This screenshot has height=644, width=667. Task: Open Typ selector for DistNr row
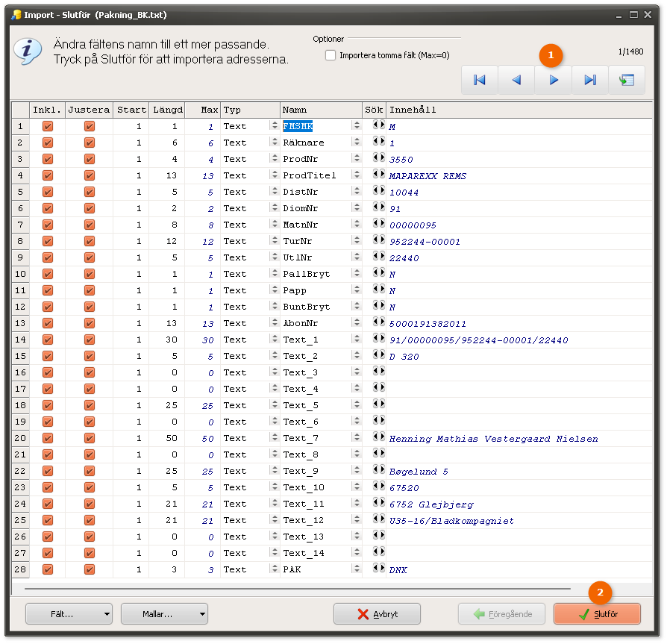coord(274,192)
